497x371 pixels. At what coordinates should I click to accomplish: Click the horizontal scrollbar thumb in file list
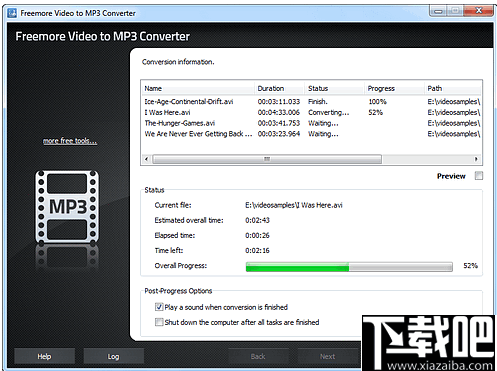267,159
